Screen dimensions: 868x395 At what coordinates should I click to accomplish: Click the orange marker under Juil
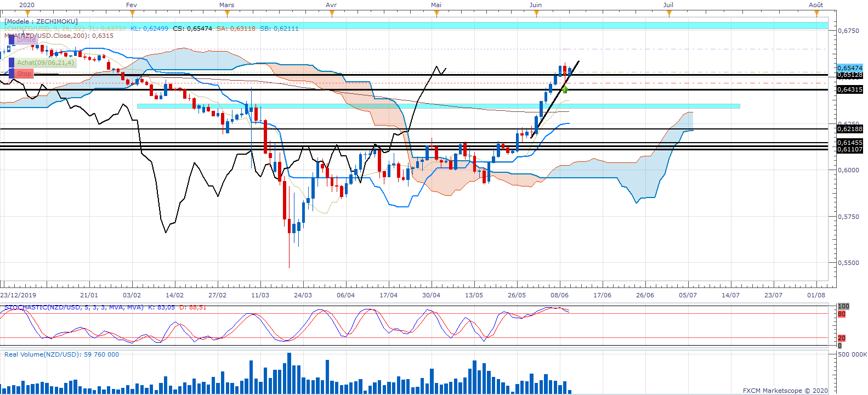point(669,13)
